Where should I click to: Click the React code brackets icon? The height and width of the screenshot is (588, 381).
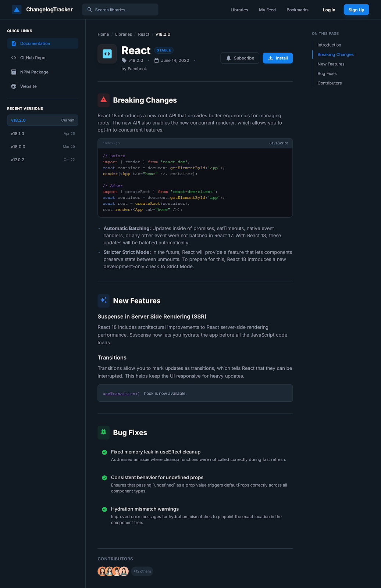click(107, 54)
